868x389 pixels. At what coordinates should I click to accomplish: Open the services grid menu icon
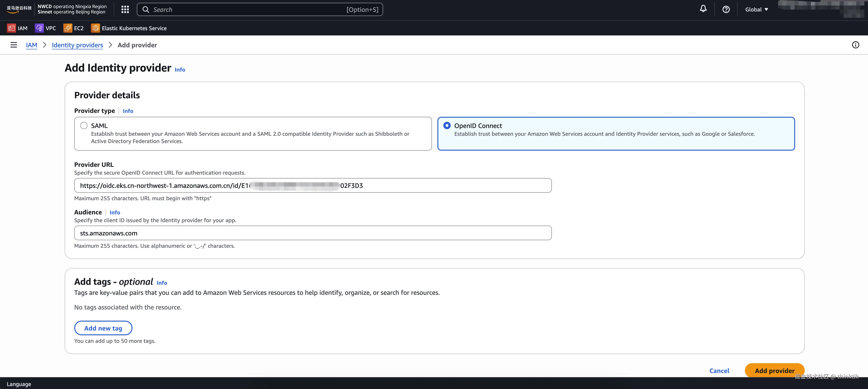(x=125, y=9)
